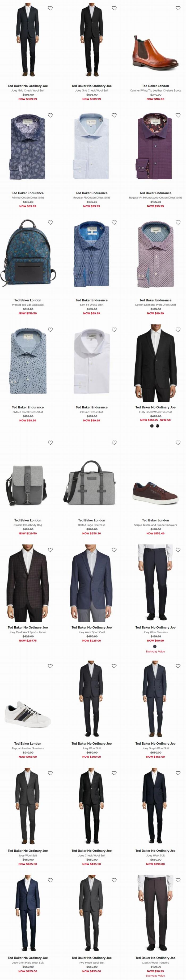Screen dimensions: 186x980
Task: Favorite the Peppah Leather Sneakers
Action: [x=50, y=666]
